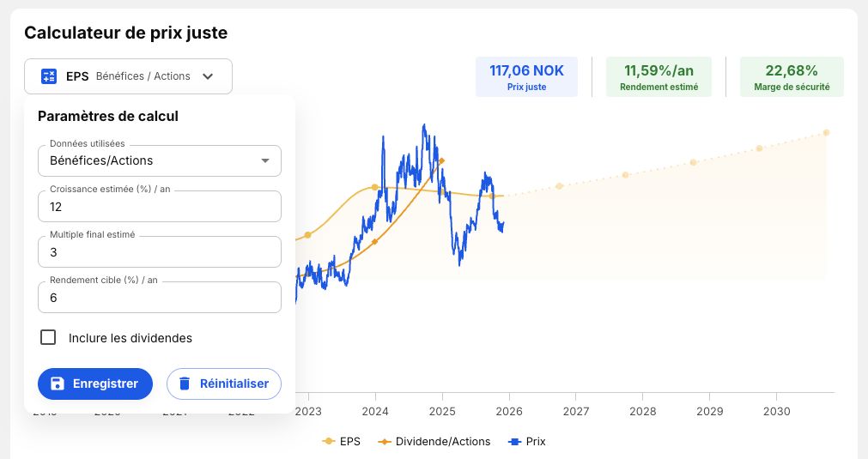Open the Bénéfices/Actions combo box
868x459 pixels.
160,161
